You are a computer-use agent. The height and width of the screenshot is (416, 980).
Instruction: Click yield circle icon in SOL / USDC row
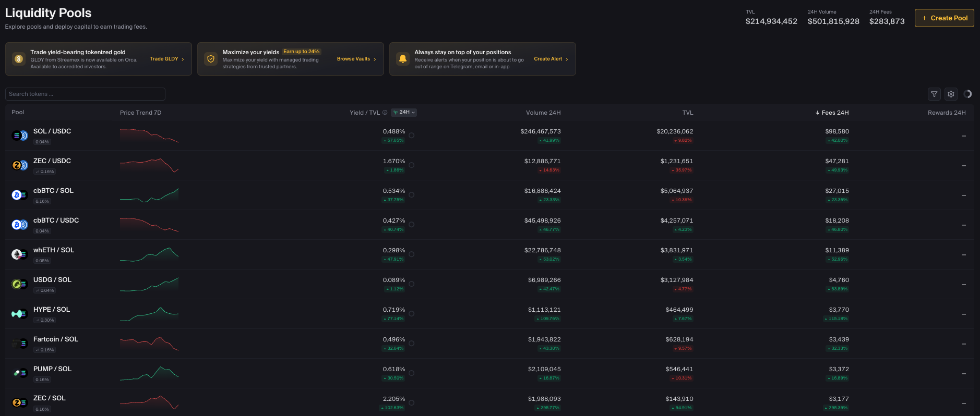[412, 136]
